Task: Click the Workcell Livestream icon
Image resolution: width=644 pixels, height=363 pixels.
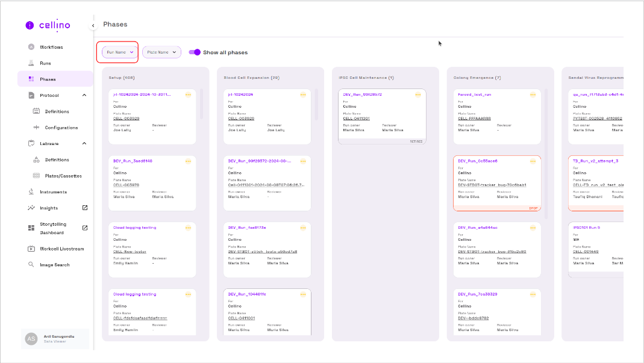Action: (x=31, y=249)
